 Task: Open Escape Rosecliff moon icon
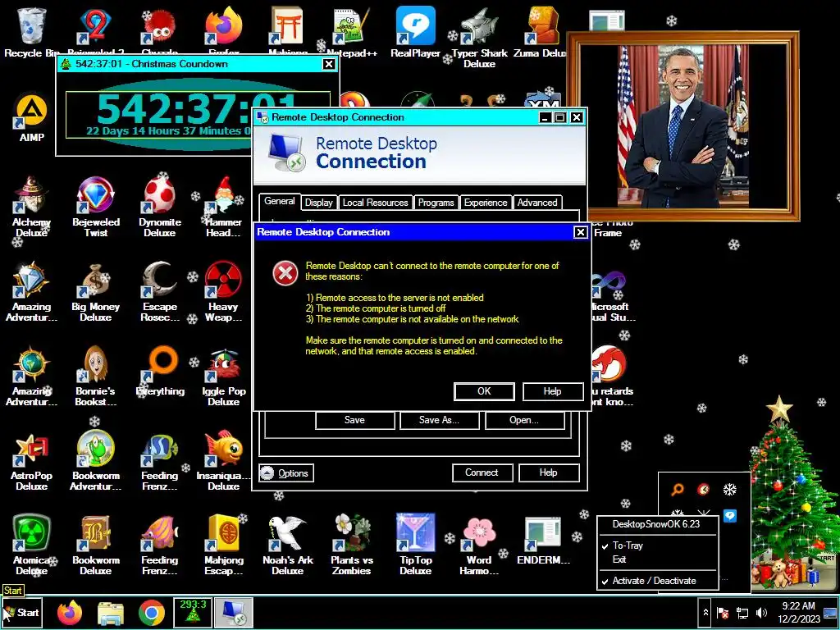coord(159,291)
